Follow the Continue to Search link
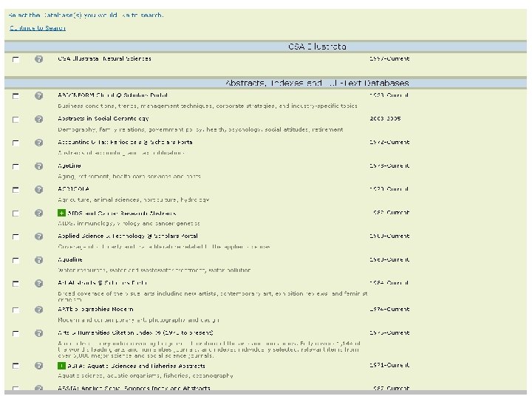 (38, 28)
